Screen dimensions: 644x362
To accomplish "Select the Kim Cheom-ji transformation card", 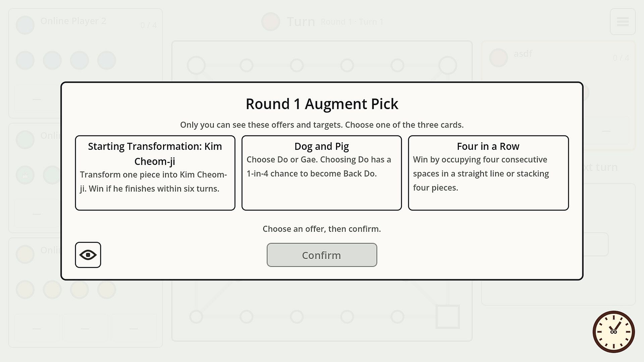I will [x=155, y=173].
